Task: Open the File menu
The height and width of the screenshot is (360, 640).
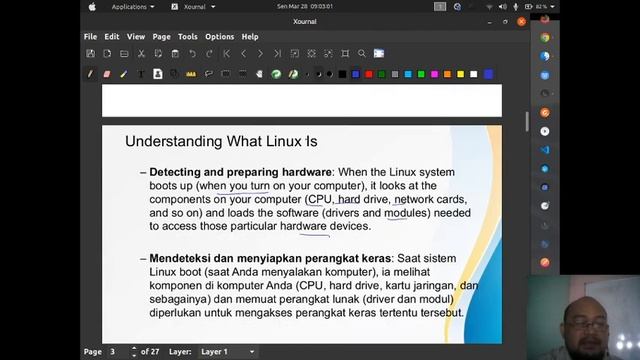Action: click(90, 37)
